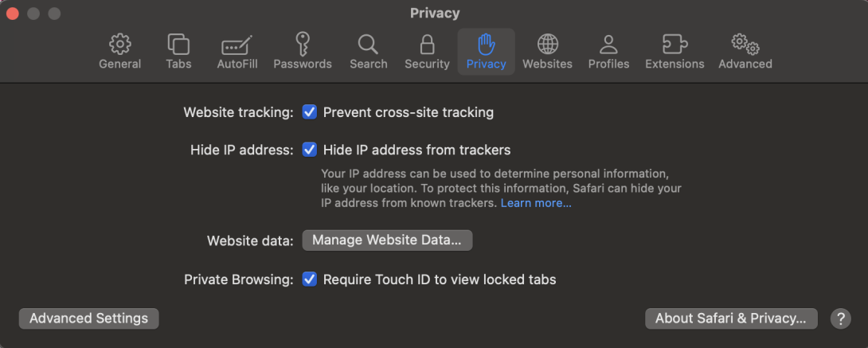Toggle Require Touch ID for locked tabs

[x=310, y=280]
